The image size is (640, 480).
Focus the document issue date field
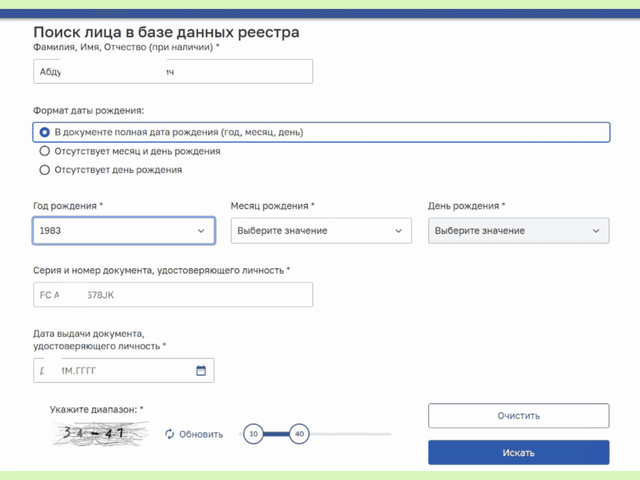click(x=124, y=371)
